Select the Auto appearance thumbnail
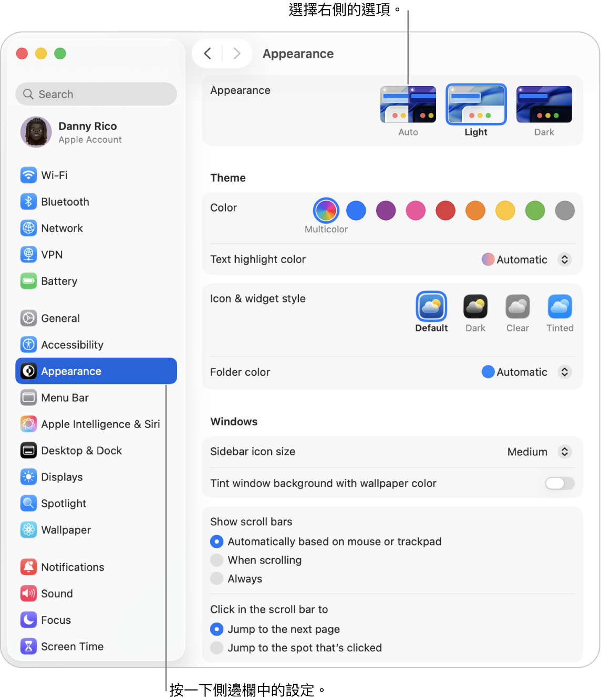The width and height of the screenshot is (601, 700). click(408, 105)
